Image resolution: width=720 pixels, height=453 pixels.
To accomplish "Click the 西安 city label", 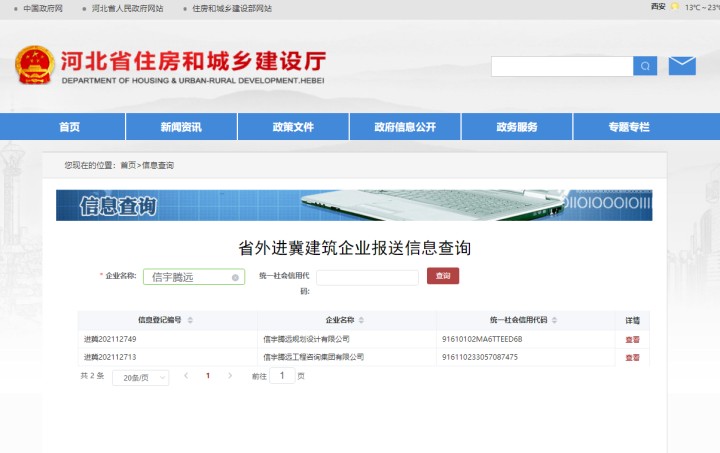I will 658,6.
